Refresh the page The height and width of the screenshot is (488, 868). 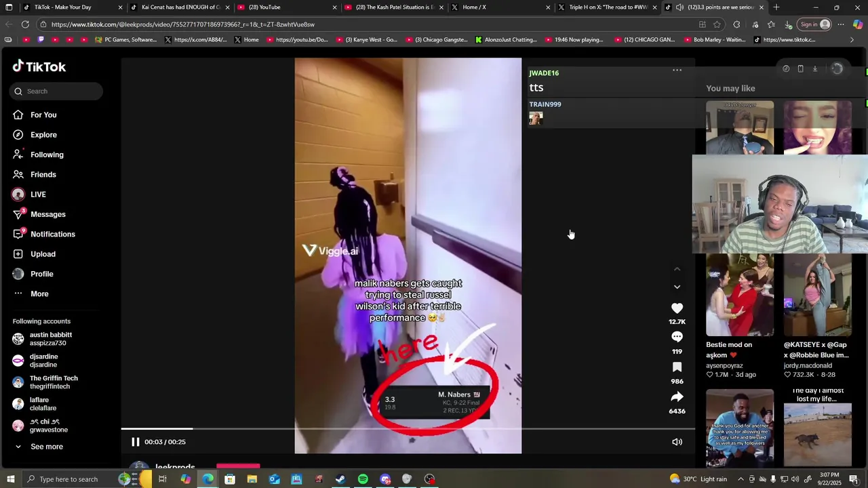25,24
